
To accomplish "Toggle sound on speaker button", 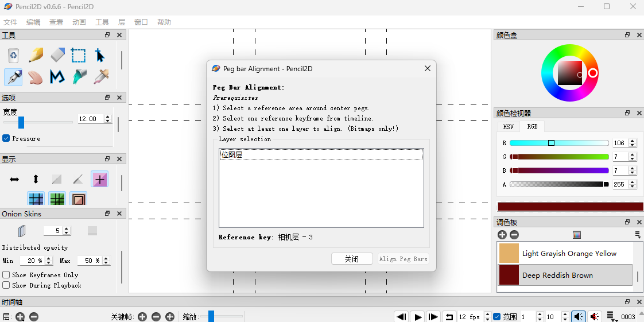I will coord(579,317).
